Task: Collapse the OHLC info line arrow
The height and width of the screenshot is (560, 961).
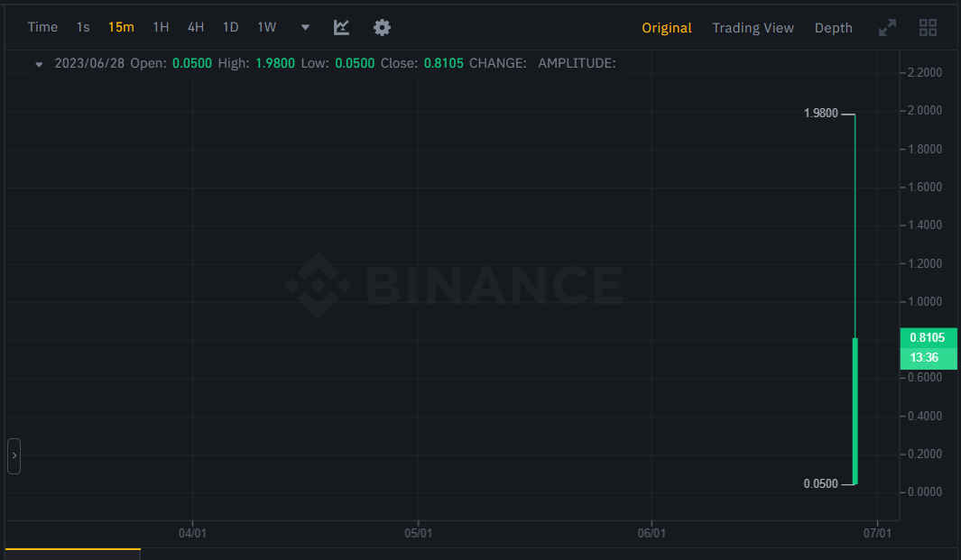Action: pos(39,64)
